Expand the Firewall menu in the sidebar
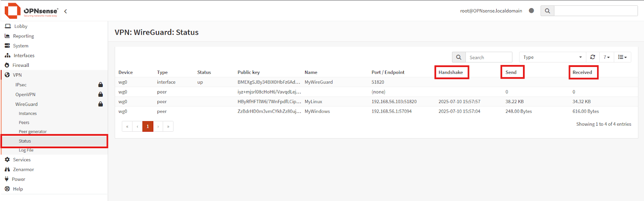The height and width of the screenshot is (201, 644). (21, 65)
